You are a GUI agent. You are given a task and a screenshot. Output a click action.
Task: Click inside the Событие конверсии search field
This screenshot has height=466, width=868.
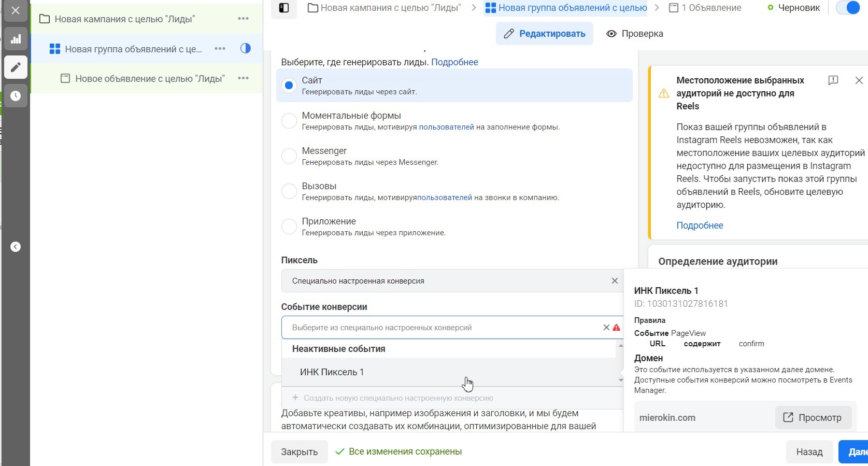[440, 328]
